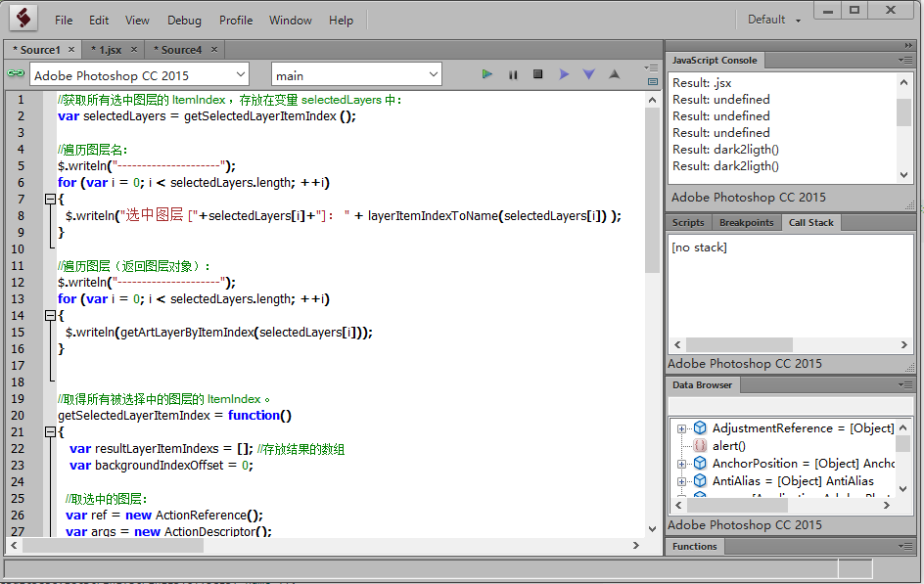This screenshot has width=924, height=584.
Task: Click the Data Browser input field
Action: tap(790, 405)
